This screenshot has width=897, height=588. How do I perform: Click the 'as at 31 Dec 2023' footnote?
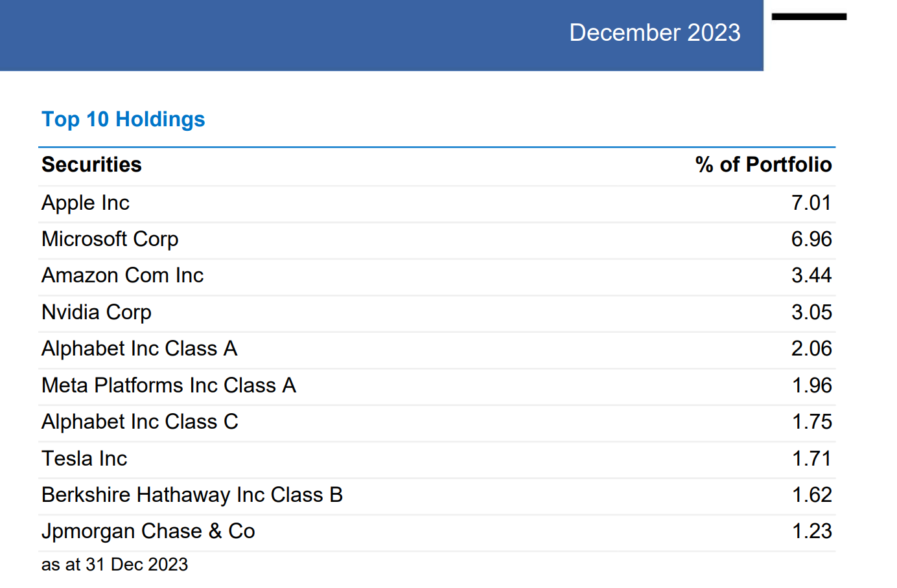(x=115, y=565)
